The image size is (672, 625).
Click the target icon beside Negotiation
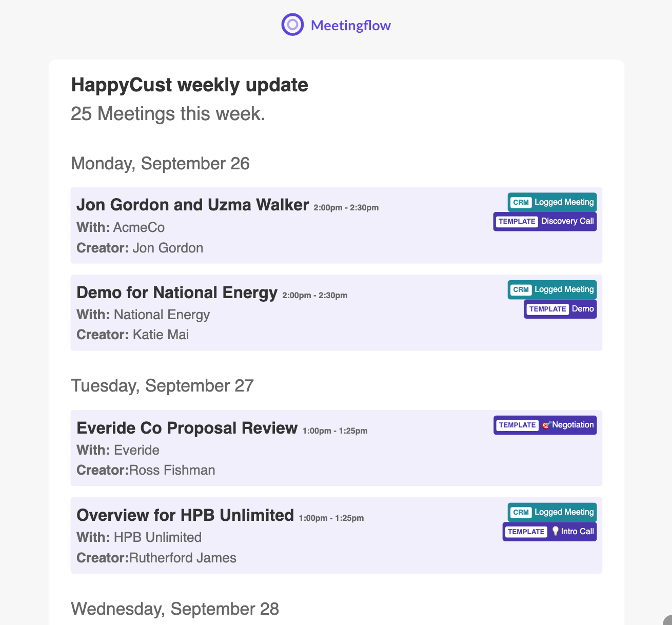(546, 425)
